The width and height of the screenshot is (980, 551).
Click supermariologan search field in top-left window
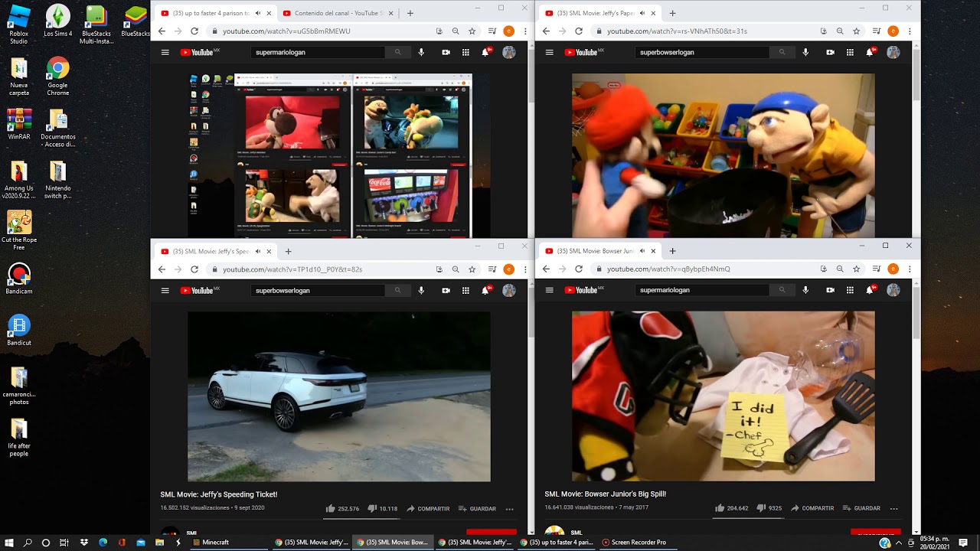(x=318, y=52)
